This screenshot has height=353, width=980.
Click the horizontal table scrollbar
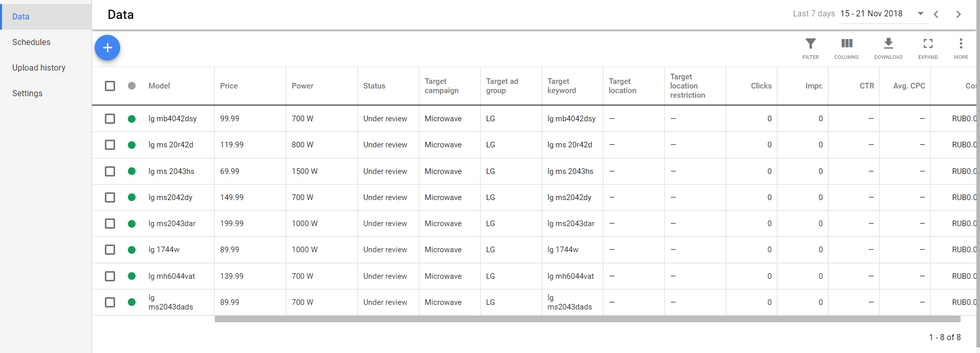[x=587, y=319]
